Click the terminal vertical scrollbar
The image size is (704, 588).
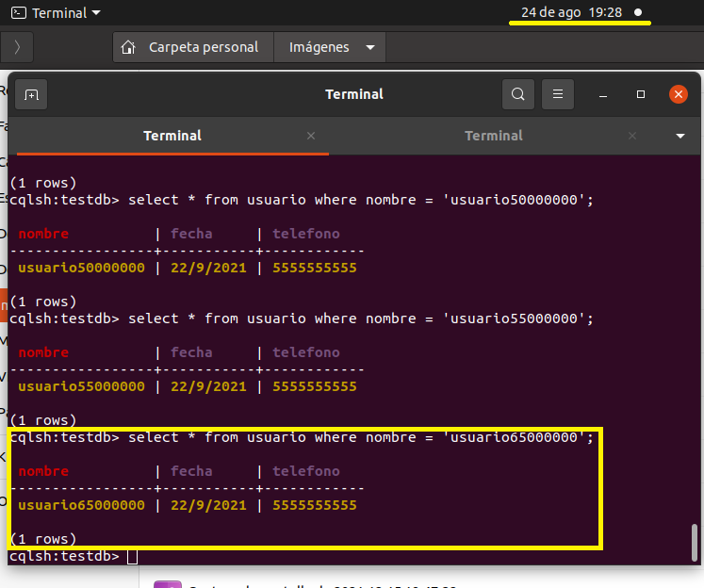point(695,542)
